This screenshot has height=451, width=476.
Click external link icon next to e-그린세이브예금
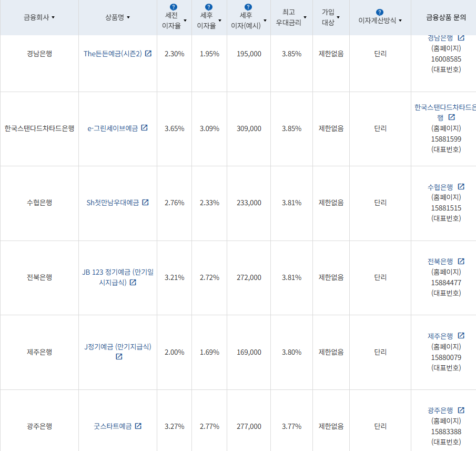pos(145,128)
